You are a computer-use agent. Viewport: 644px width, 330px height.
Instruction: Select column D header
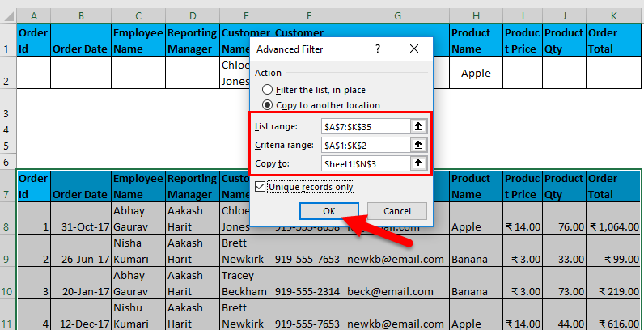click(x=193, y=16)
